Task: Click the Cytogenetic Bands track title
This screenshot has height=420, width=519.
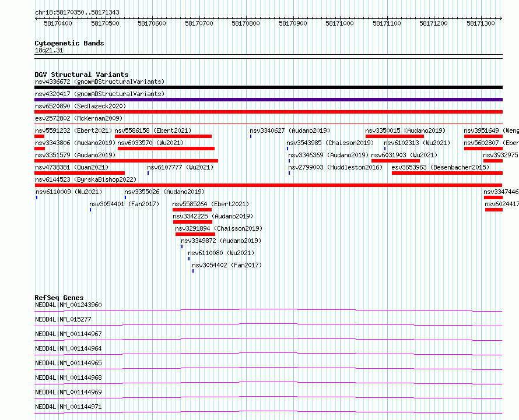Action: pos(69,43)
